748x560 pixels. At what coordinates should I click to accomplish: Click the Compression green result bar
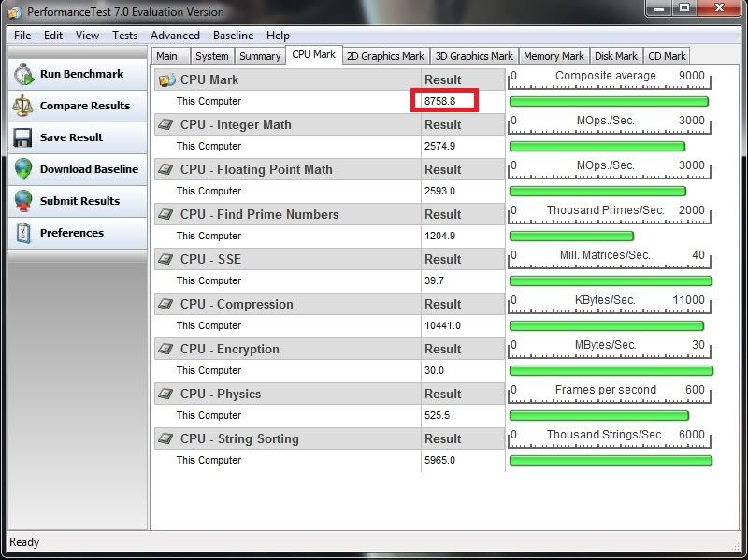(607, 325)
